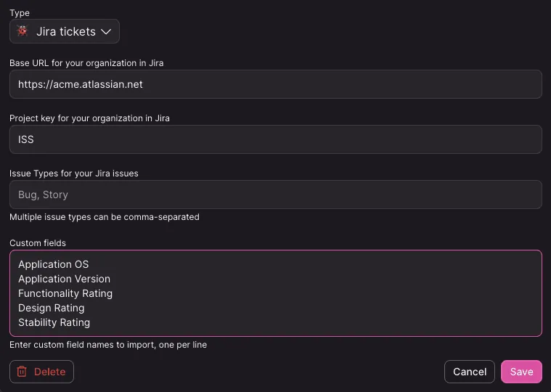551x392 pixels.
Task: Click the ladybug icon beside Jira tickets
Action: pyautogui.click(x=23, y=31)
